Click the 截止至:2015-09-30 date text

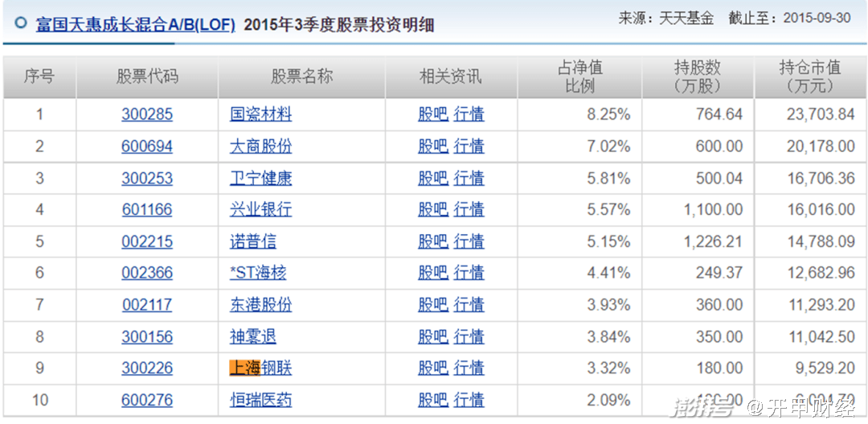(789, 19)
